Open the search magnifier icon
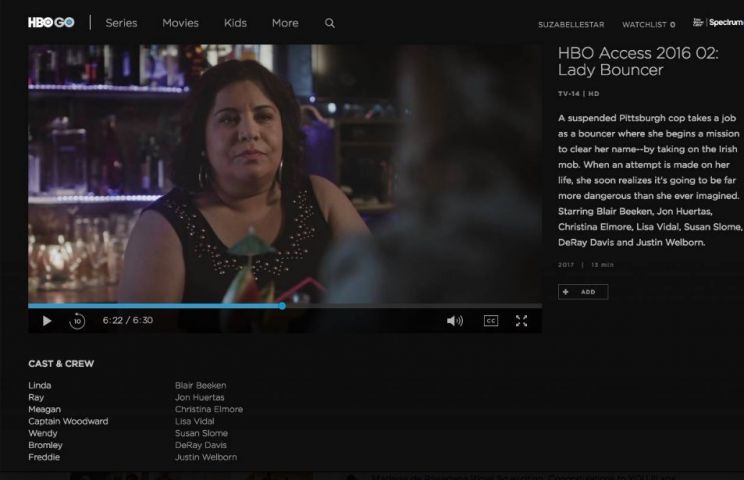Screen dimensions: 744x480 point(330,23)
